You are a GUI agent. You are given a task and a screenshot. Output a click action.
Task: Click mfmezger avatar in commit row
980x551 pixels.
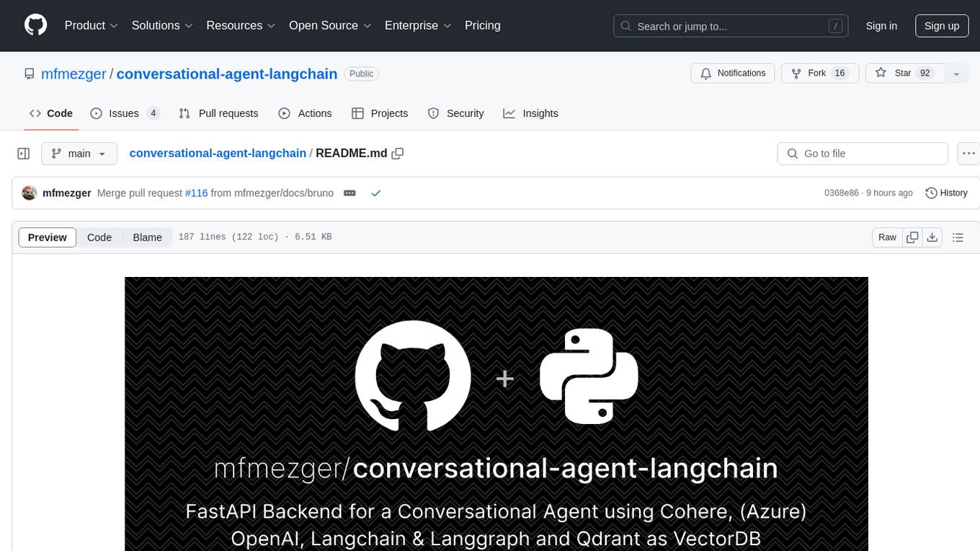(30, 193)
